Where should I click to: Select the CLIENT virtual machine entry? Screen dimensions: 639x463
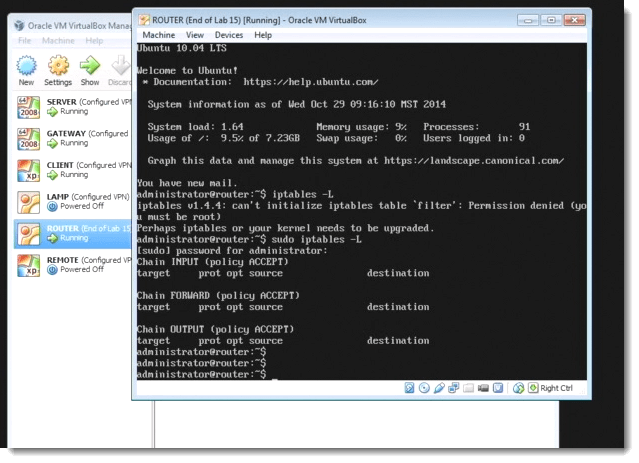(x=73, y=170)
